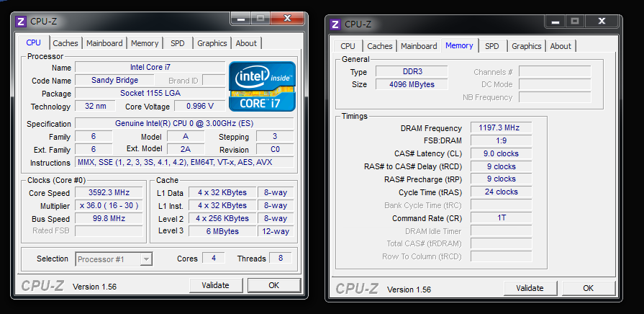Open Caches tab in right window
This screenshot has height=314, width=644.
coord(379,46)
